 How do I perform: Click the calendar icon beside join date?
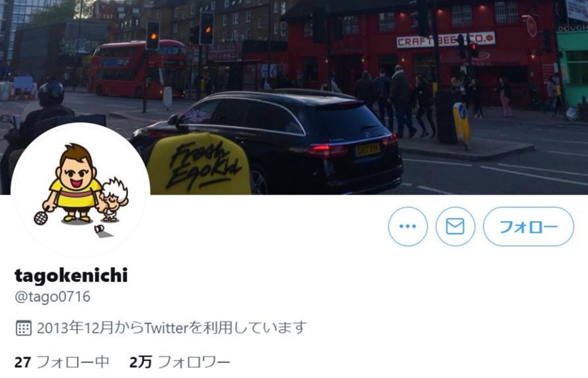pyautogui.click(x=23, y=328)
